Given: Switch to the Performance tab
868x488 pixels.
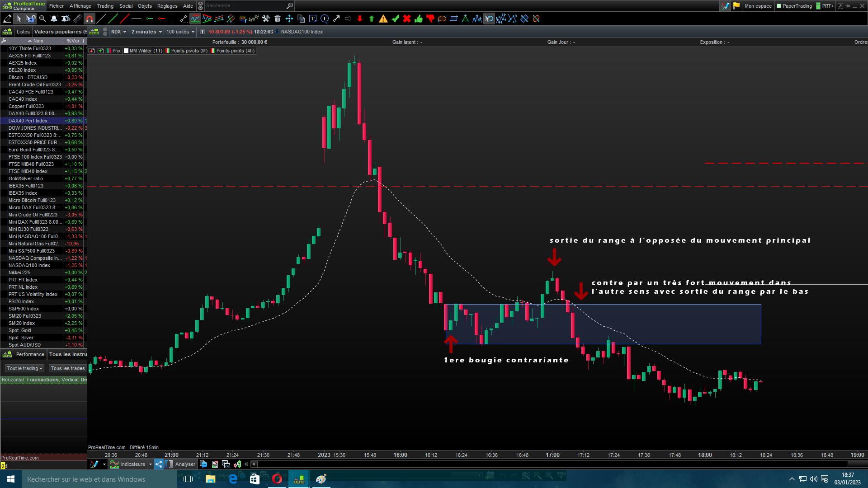Looking at the screenshot, I should point(30,354).
